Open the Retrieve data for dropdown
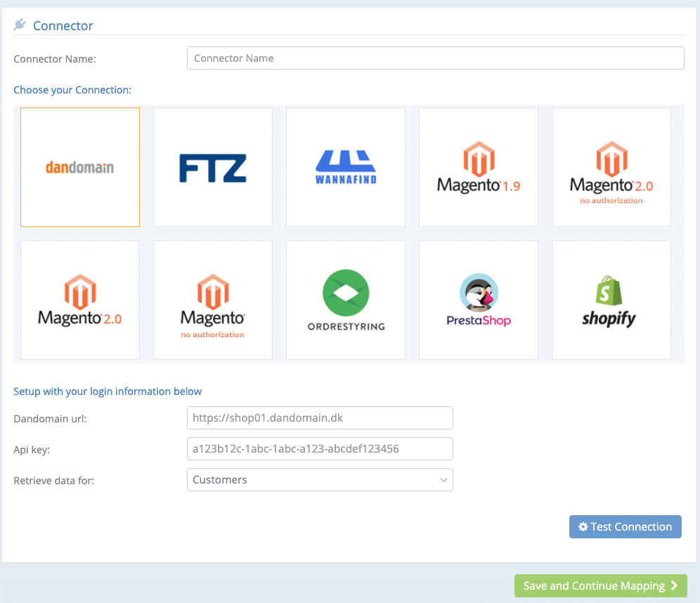The image size is (700, 603). [320, 480]
